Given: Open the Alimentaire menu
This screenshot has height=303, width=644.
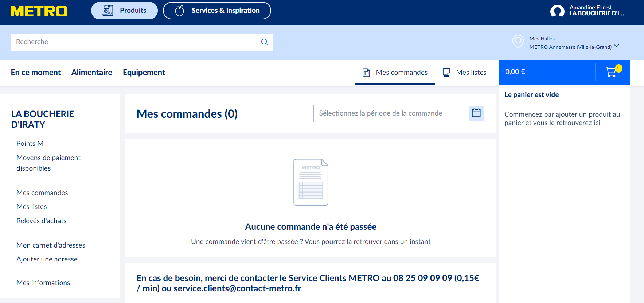Looking at the screenshot, I should [92, 73].
